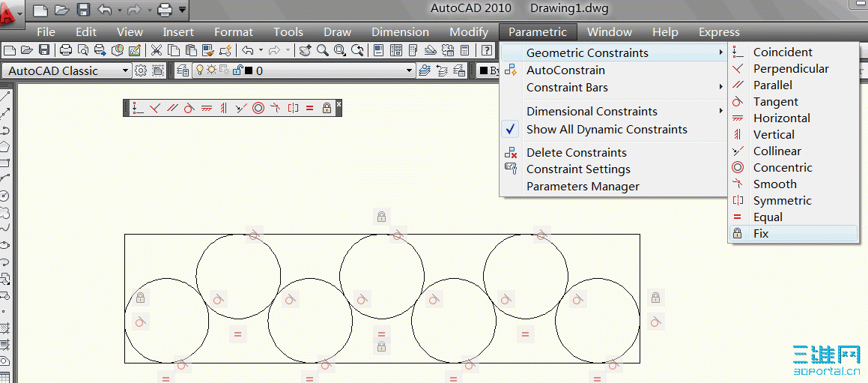Viewport: 868px width, 383px height.
Task: Open quick access toolbar customize dropdown arrow
Action: click(x=182, y=10)
